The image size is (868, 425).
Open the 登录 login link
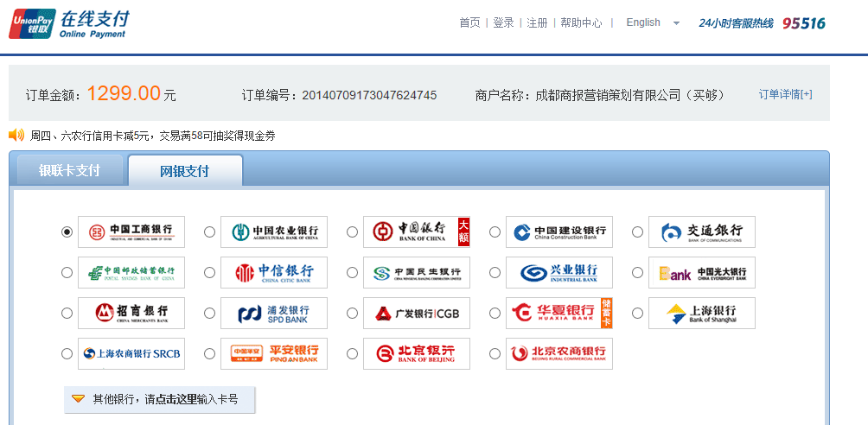point(503,22)
